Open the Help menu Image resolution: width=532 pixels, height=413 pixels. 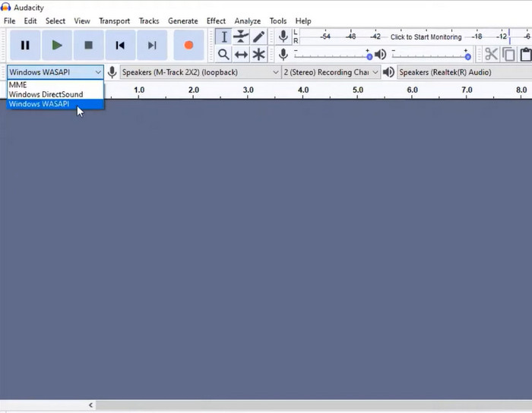303,21
